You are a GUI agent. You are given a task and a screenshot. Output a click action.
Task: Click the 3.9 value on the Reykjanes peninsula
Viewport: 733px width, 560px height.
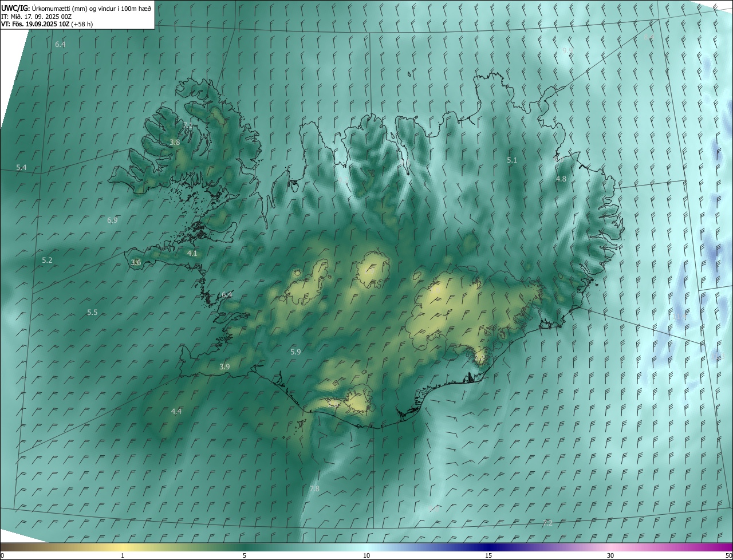pyautogui.click(x=224, y=367)
